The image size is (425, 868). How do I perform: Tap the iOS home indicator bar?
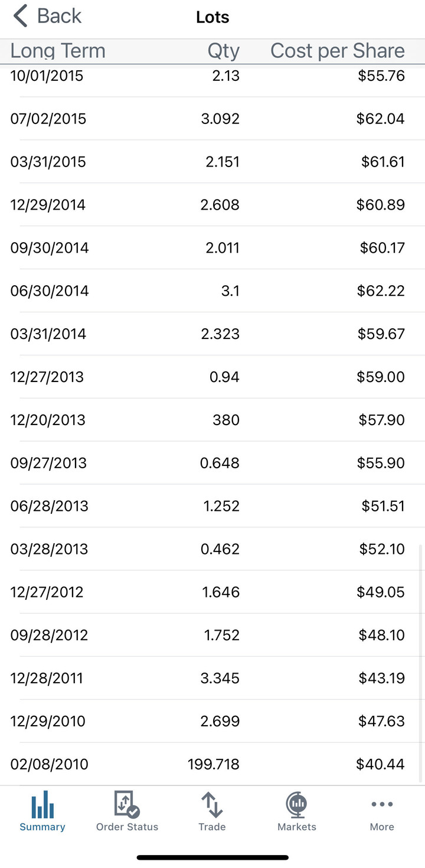(x=212, y=857)
